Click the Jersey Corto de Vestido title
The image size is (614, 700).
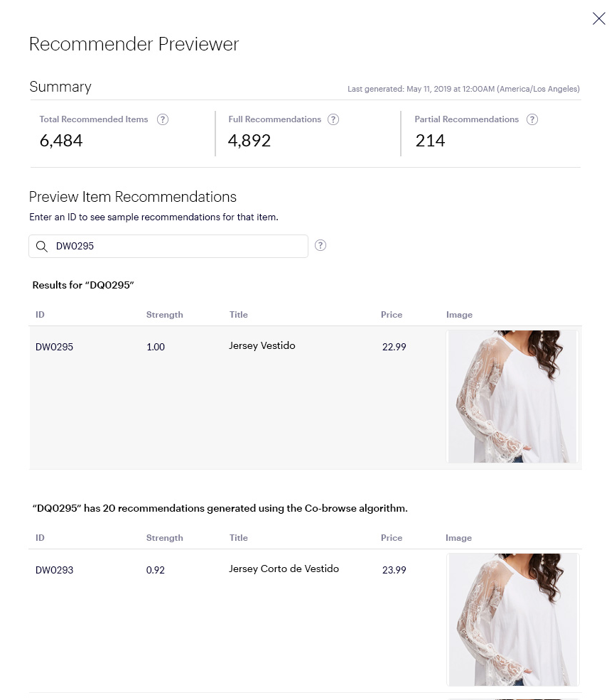point(284,569)
